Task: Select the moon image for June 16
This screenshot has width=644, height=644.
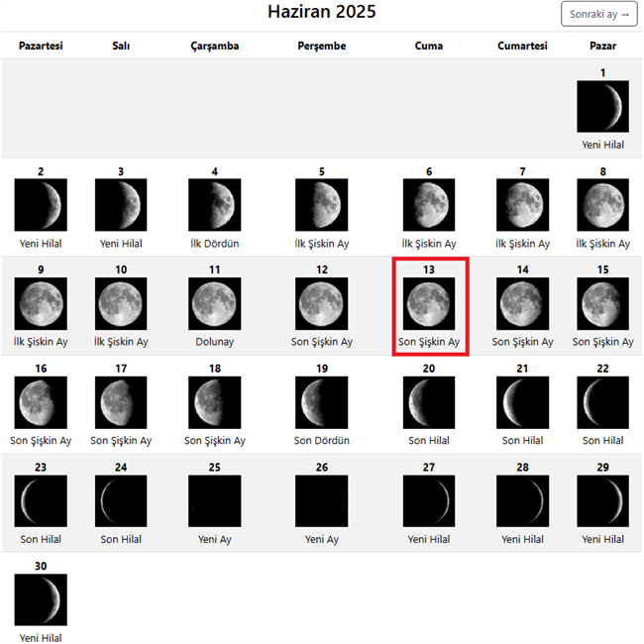Action: [41, 402]
